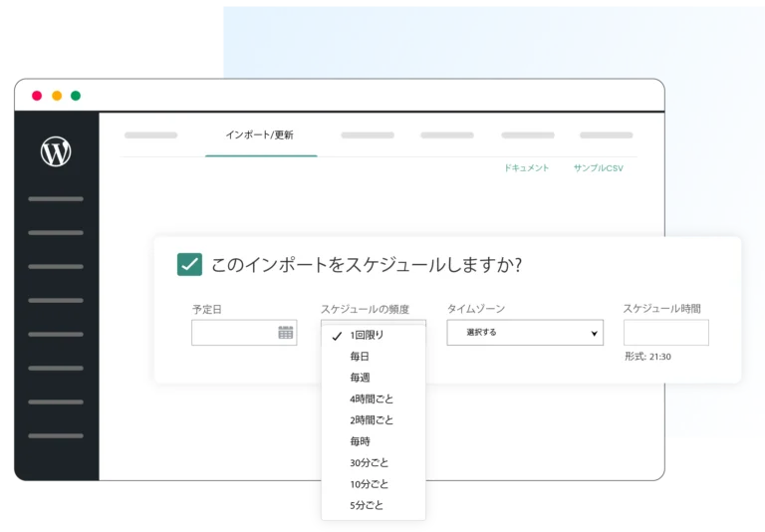
Task: Choose 10分ごと schedule frequency
Action: click(x=370, y=484)
